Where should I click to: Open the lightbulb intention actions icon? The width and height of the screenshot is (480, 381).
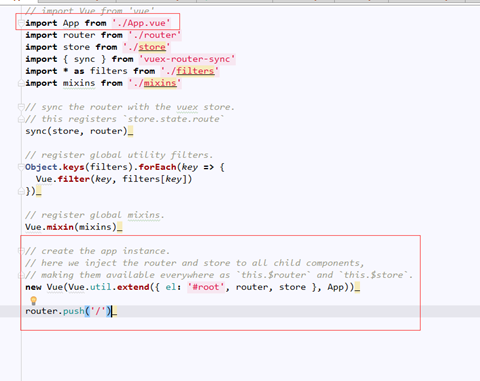[33, 300]
